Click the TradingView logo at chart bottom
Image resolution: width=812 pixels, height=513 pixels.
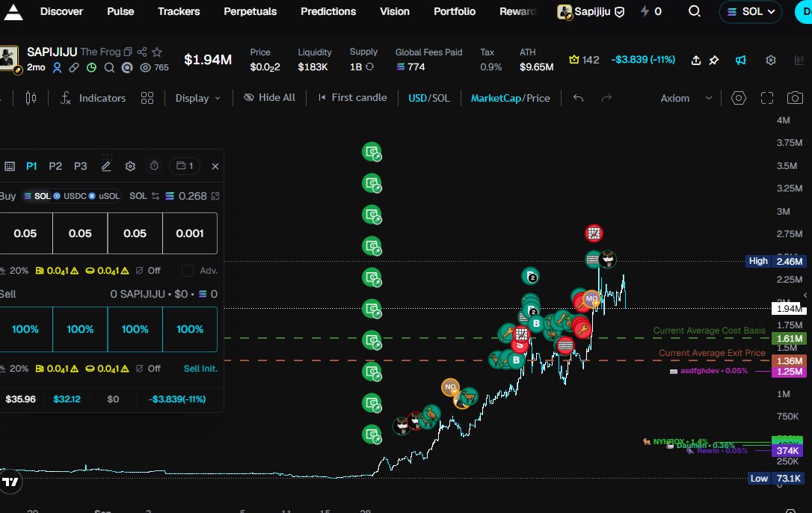[x=10, y=482]
